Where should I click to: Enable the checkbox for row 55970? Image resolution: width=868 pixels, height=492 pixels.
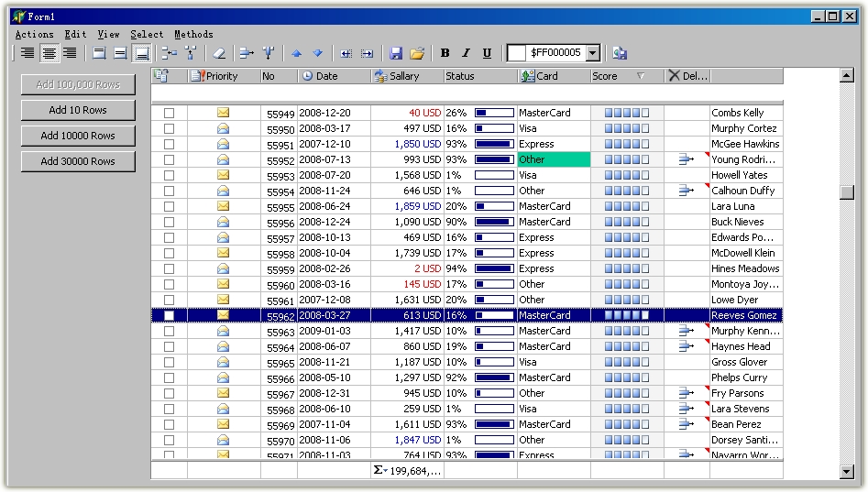click(x=169, y=440)
